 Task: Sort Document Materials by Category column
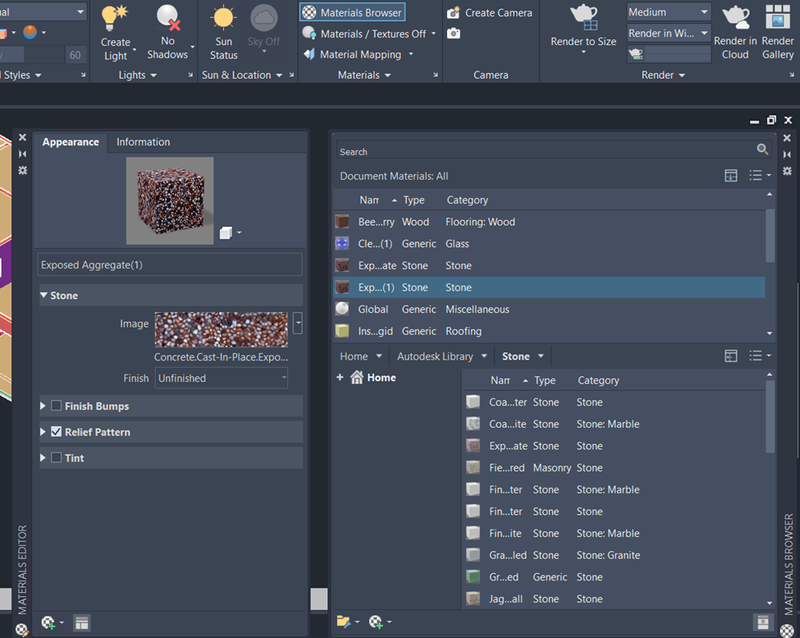(467, 200)
